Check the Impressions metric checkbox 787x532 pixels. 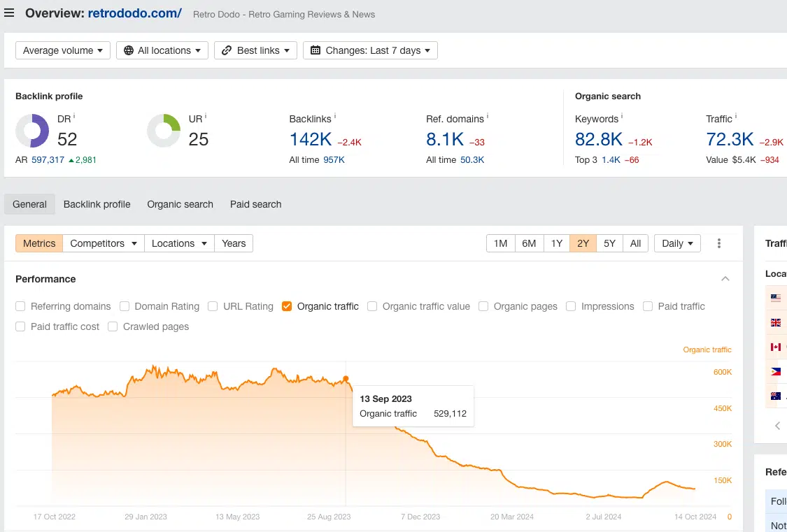point(571,306)
